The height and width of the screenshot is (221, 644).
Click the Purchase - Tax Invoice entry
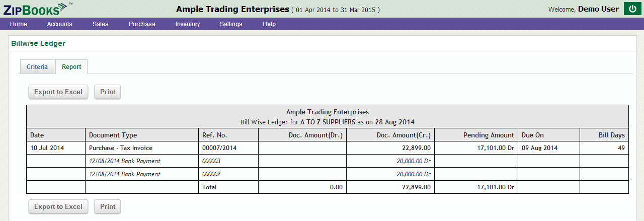pyautogui.click(x=121, y=148)
